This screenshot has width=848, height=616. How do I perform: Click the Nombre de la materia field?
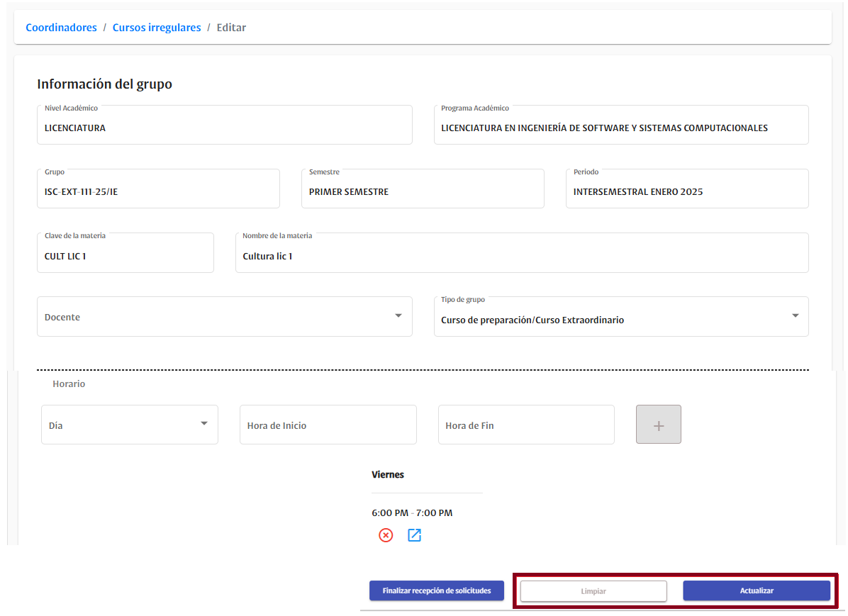pyautogui.click(x=522, y=252)
